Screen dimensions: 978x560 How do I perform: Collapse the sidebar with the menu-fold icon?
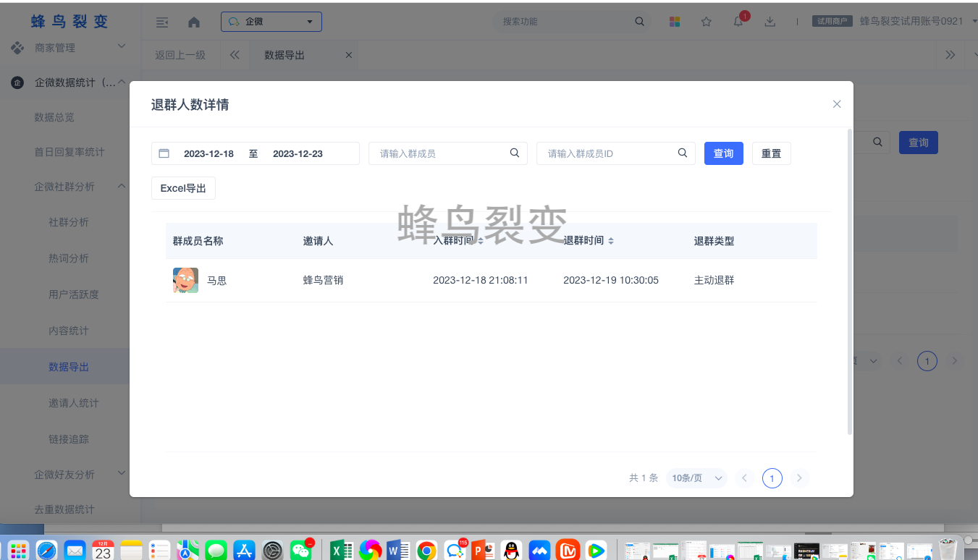pos(162,22)
